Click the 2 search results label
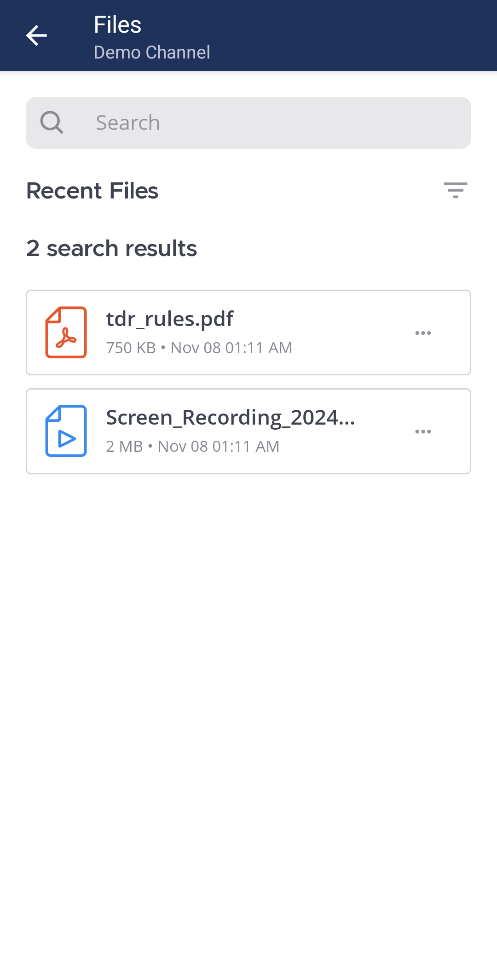Screen dimensions: 497x980 click(x=111, y=248)
